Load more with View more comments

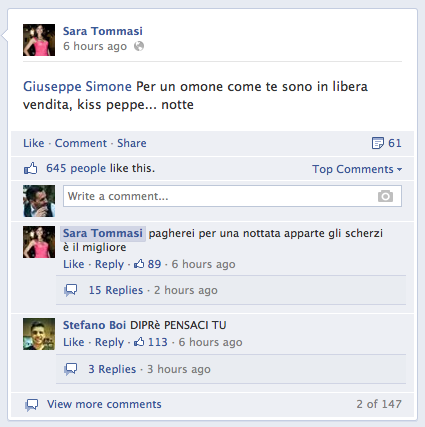pos(104,404)
